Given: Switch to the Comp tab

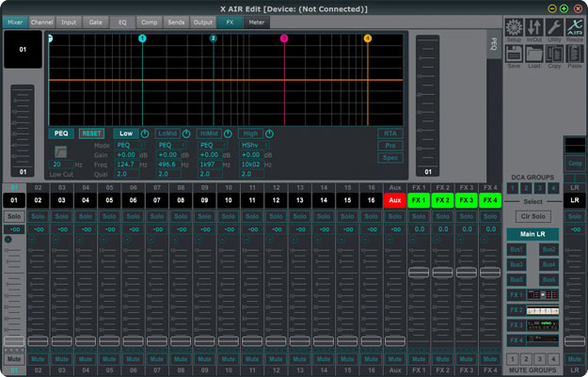Looking at the screenshot, I should click(150, 23).
